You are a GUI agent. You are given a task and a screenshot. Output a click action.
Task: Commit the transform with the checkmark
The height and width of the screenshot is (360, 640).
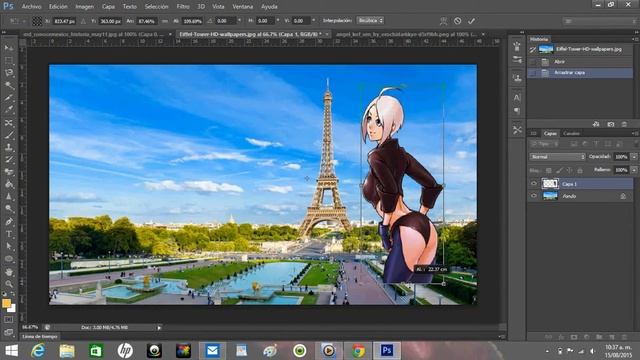471,20
